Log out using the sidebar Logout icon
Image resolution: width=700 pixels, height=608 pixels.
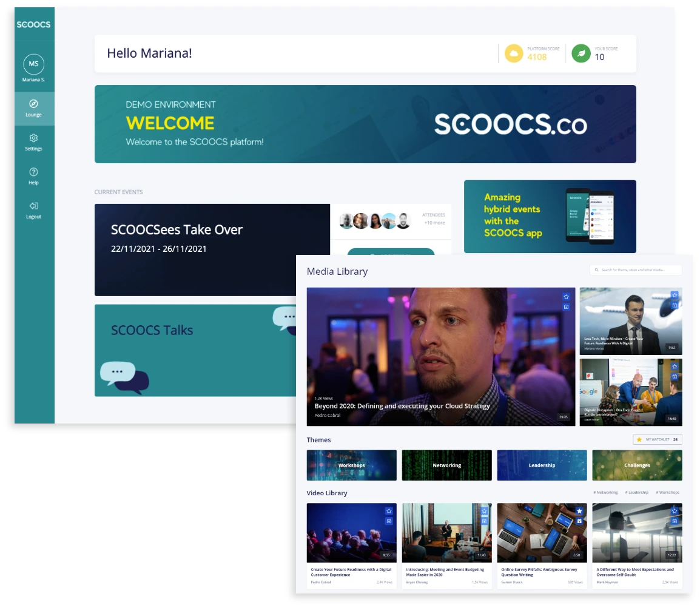coord(33,206)
